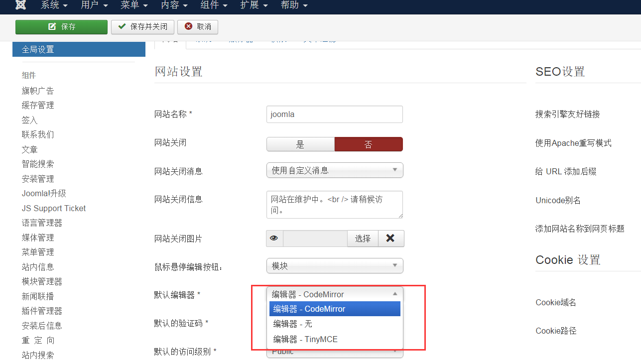Image resolution: width=641 pixels, height=364 pixels.
Task: Open 鼠标悬停编辑按钮 dropdown showing 模块
Action: click(x=335, y=266)
